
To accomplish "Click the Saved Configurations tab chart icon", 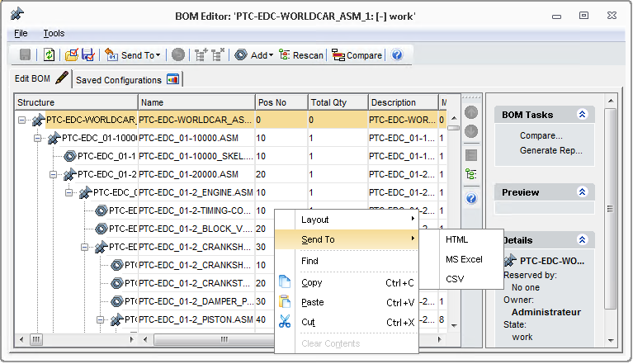I will tap(172, 79).
